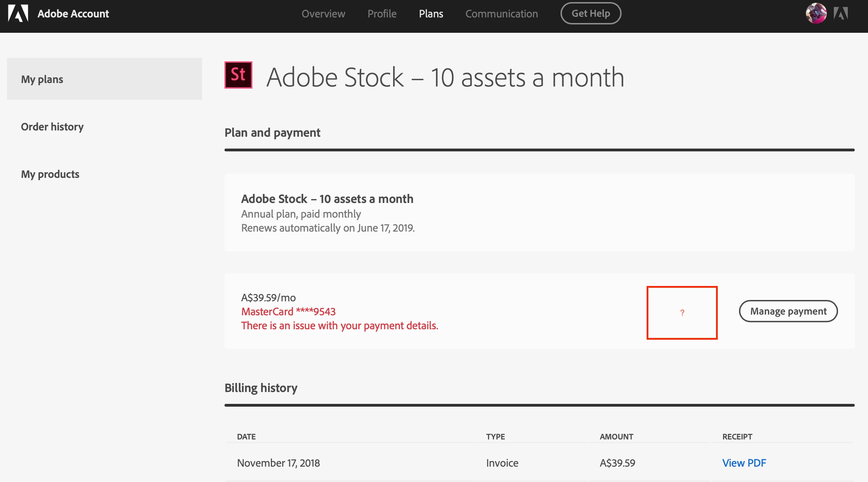Click the red question mark icon
The height and width of the screenshot is (482, 868).
pos(682,312)
